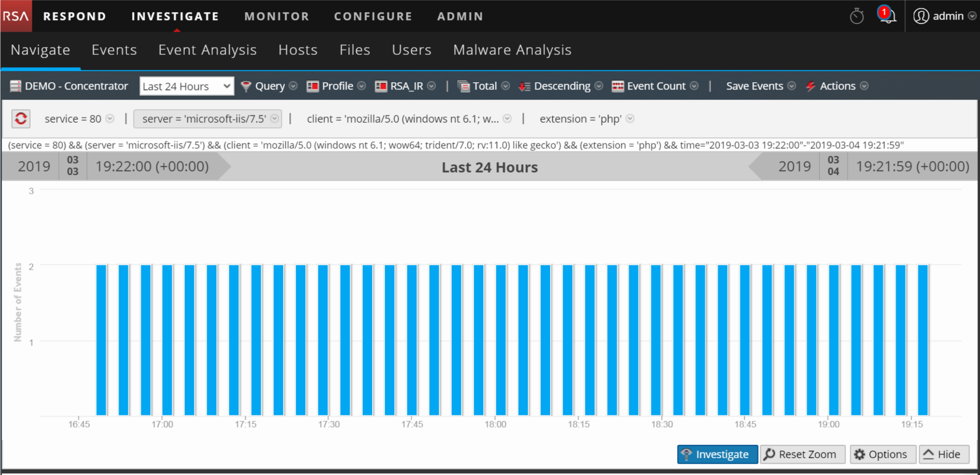This screenshot has height=475, width=980.
Task: Click the red refresh query icon
Action: (21, 118)
